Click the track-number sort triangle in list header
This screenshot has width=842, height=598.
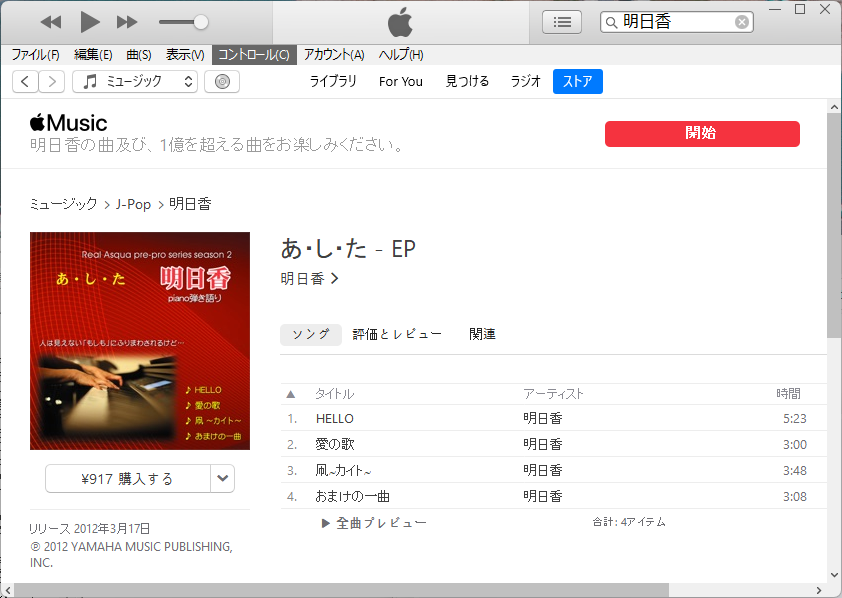tap(291, 395)
